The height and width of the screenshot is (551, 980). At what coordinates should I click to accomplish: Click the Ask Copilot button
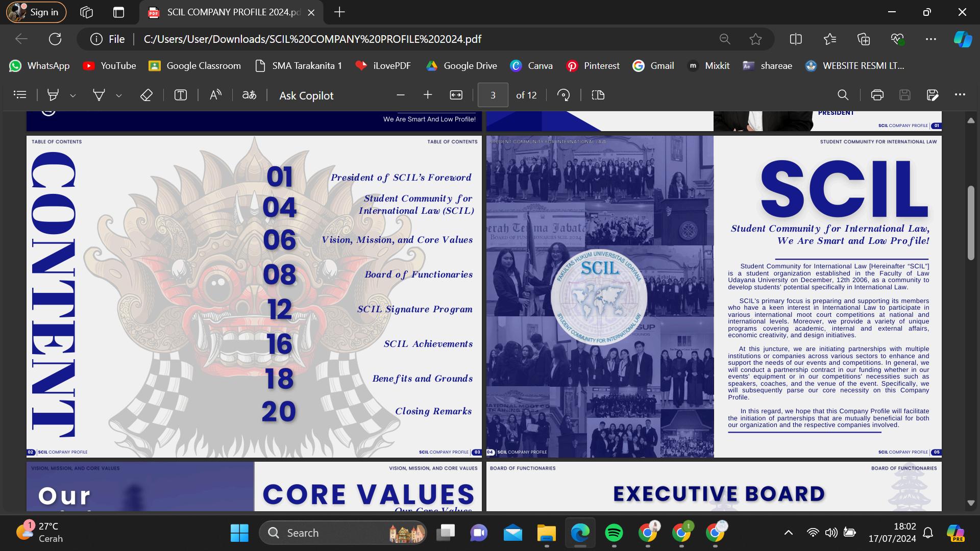pos(306,95)
